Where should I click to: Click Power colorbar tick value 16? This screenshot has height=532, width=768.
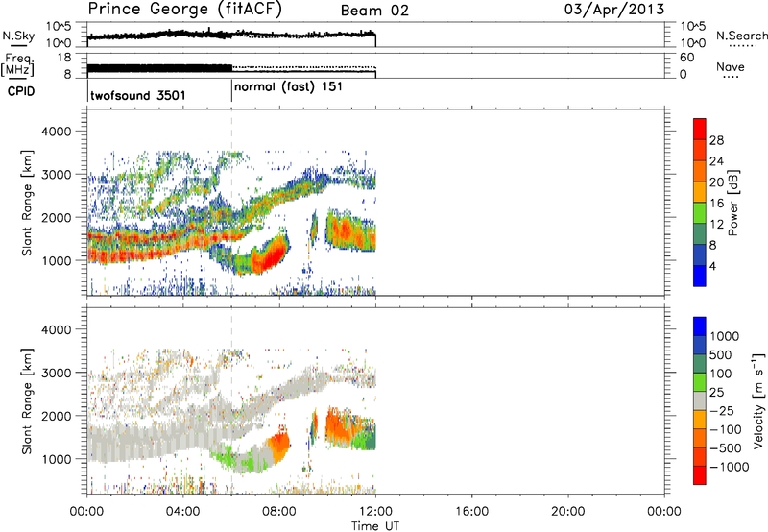click(716, 204)
